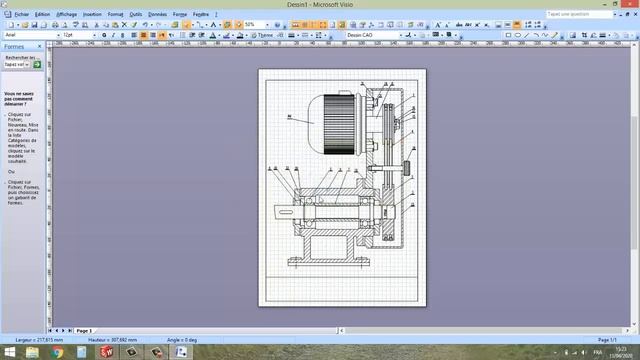
Task: Select the Text tool A icon
Action: (213, 25)
